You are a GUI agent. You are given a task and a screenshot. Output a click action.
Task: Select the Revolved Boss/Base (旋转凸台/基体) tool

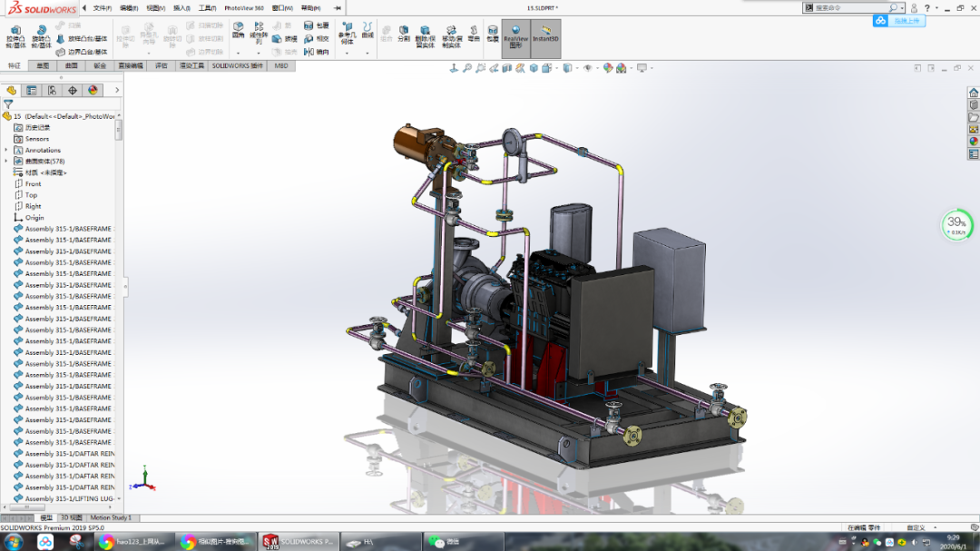point(41,35)
